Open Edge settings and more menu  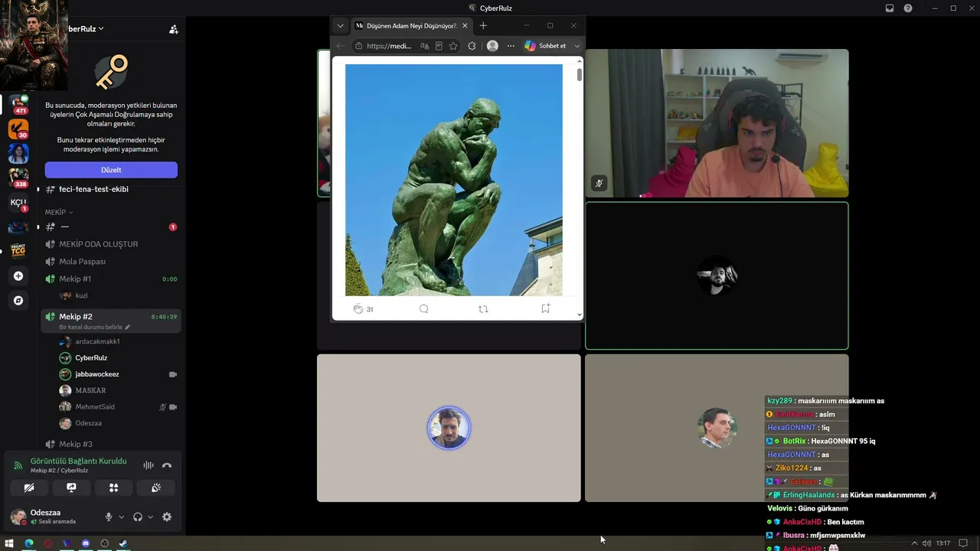coord(511,46)
